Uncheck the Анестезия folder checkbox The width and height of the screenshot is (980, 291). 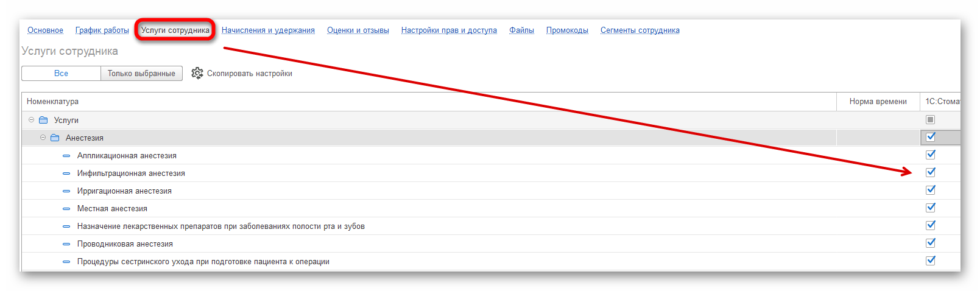(x=930, y=137)
